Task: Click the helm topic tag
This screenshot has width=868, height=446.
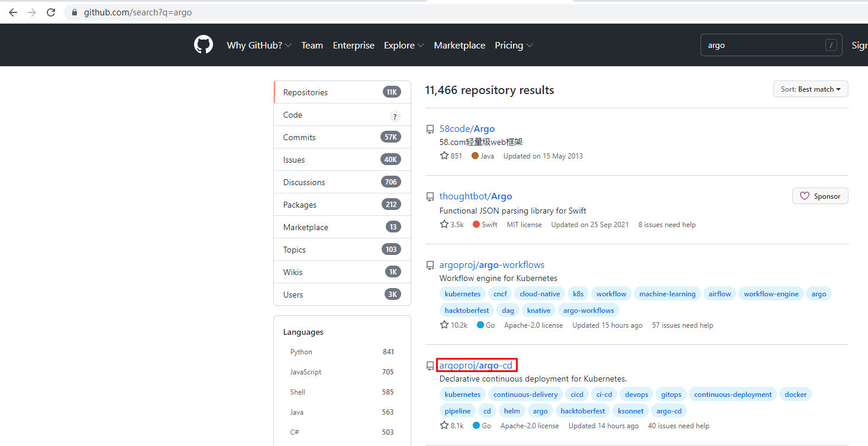Action: click(512, 411)
